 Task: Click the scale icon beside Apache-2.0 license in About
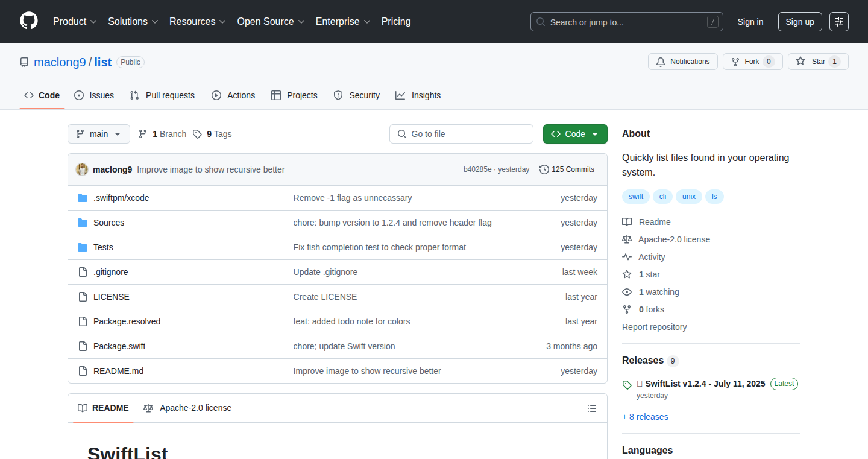(x=627, y=239)
